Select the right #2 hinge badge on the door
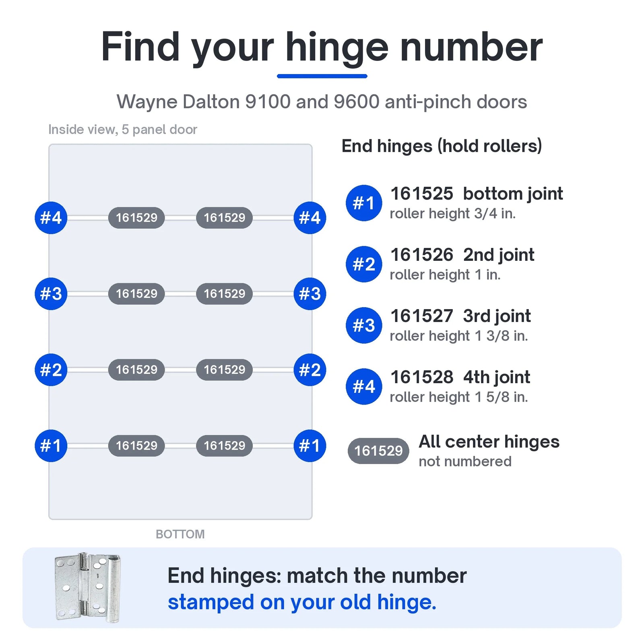 [x=310, y=370]
